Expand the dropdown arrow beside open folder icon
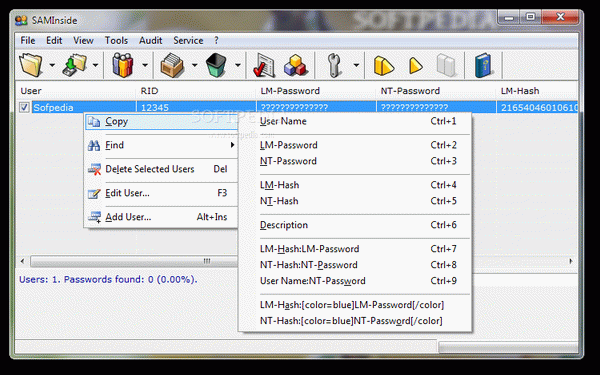This screenshot has height=375, width=600. point(52,65)
